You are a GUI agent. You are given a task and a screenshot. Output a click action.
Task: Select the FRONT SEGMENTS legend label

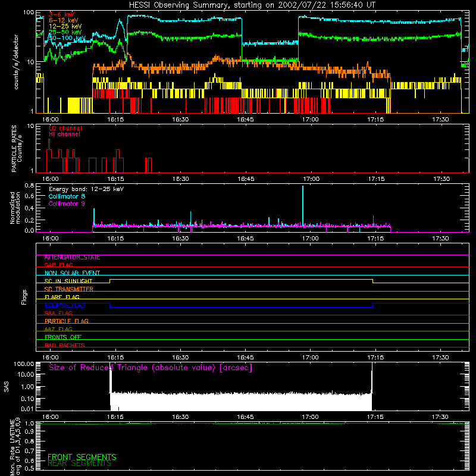[82, 457]
